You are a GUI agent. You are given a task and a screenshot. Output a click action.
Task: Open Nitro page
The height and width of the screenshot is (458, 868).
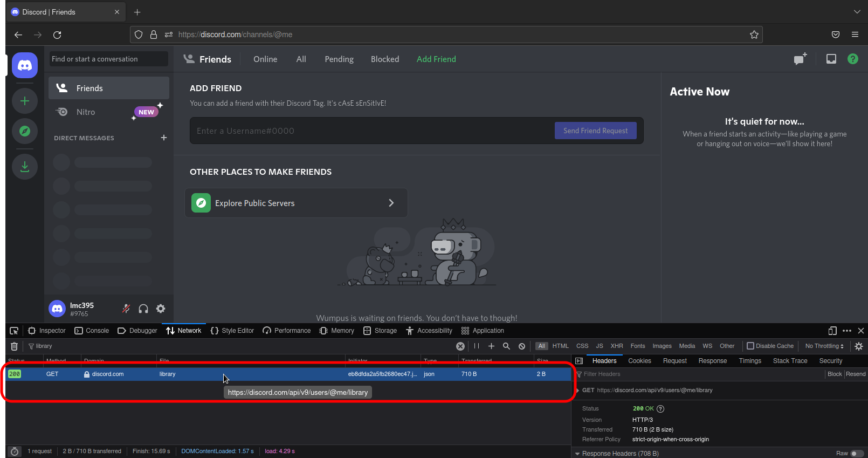(109, 112)
